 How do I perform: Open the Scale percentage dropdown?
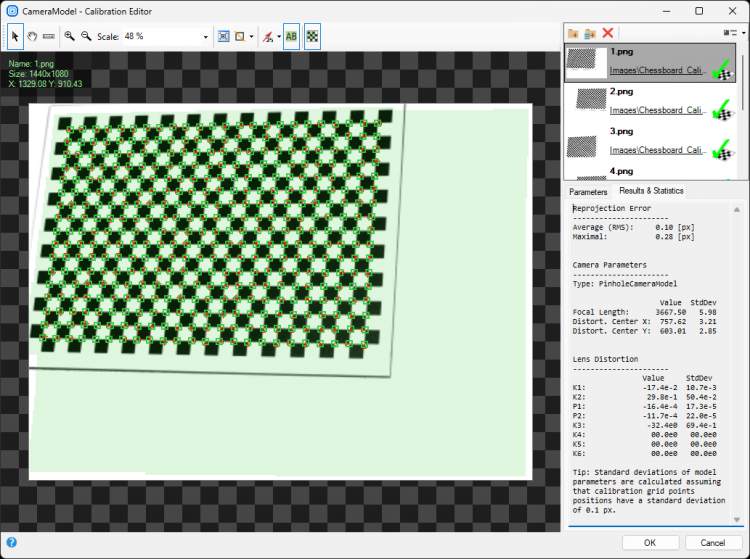point(206,37)
